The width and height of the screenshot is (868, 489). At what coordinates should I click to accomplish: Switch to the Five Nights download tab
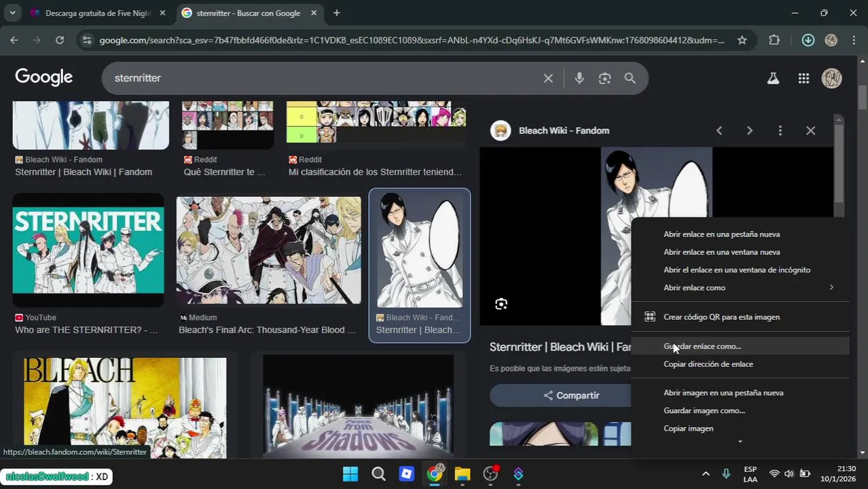coord(98,13)
